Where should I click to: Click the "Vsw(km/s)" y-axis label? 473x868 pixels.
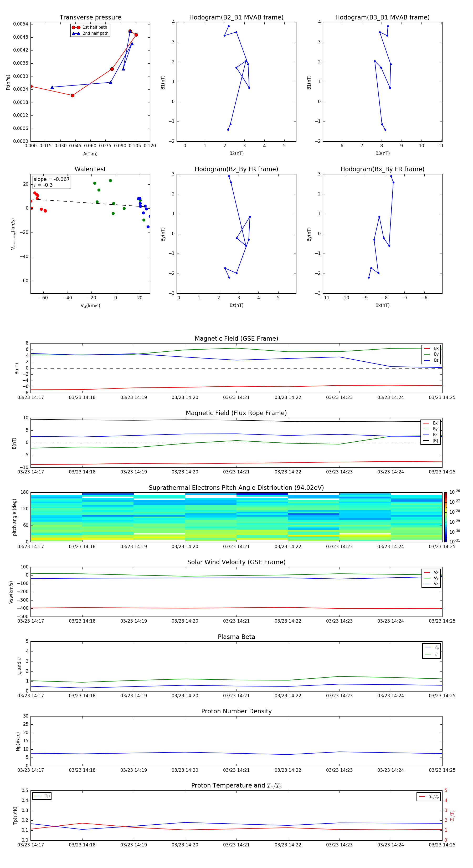pyautogui.click(x=11, y=592)
